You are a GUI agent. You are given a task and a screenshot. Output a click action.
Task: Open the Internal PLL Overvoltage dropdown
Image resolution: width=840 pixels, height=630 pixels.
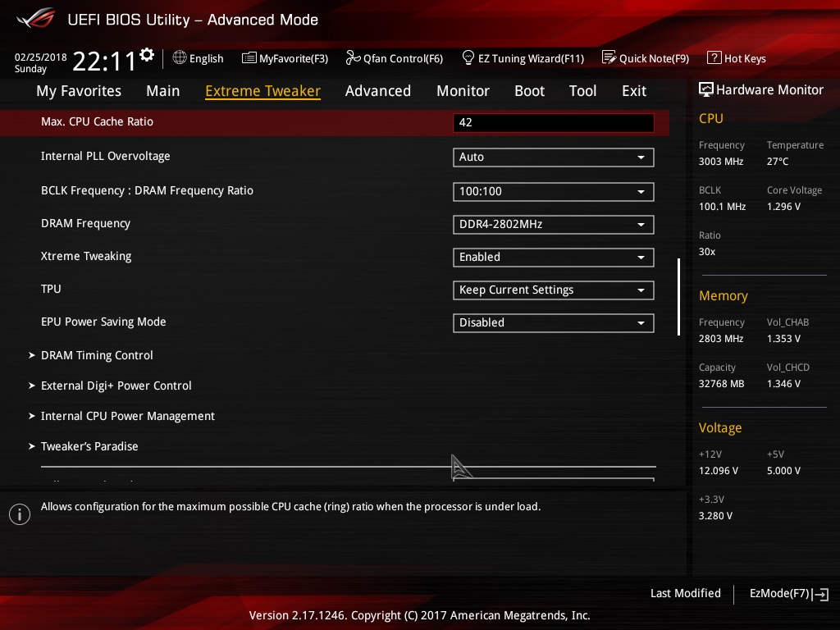pyautogui.click(x=554, y=157)
